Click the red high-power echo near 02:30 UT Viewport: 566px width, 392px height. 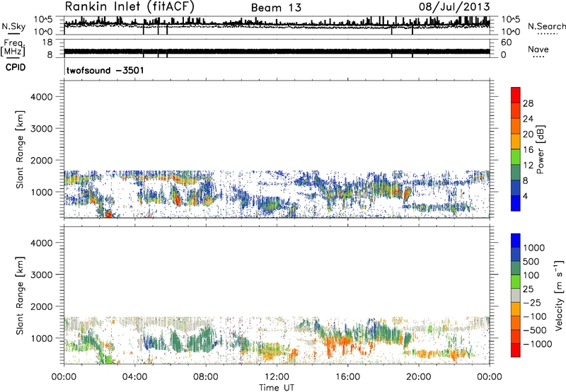pos(108,214)
